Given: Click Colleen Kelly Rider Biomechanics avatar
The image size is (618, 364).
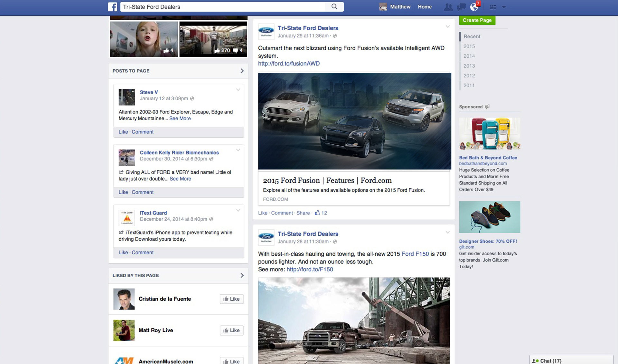Looking at the screenshot, I should 126,158.
